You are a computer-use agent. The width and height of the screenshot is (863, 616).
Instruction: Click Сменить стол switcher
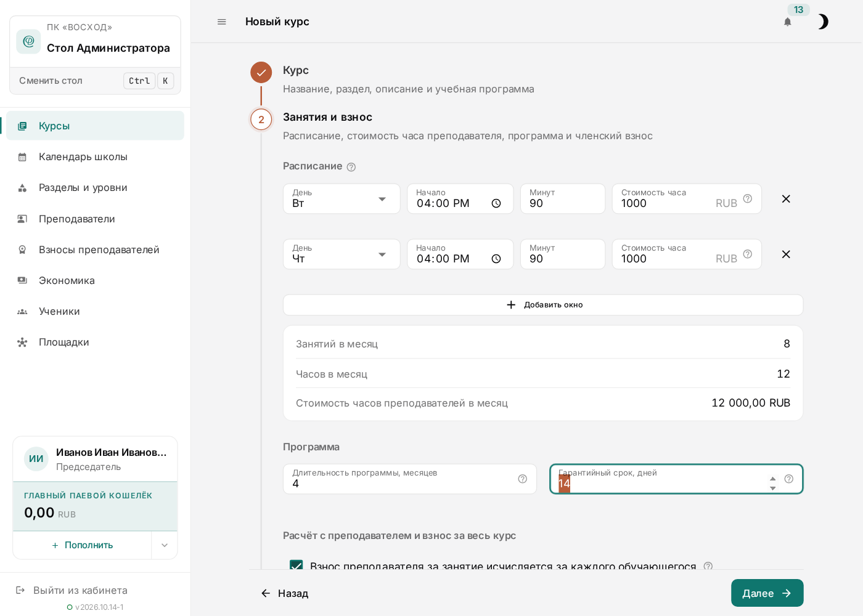coord(95,81)
